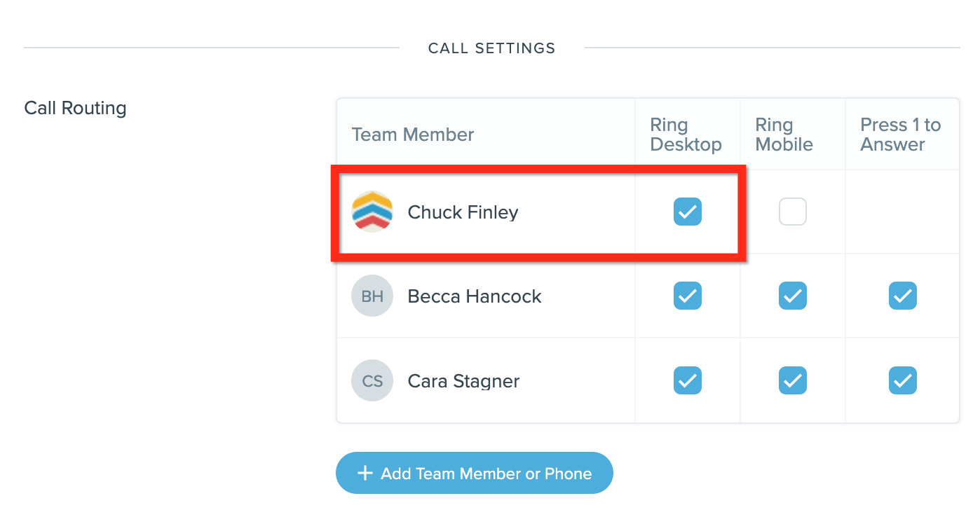
Task: Click Chuck Finley's colorful avatar icon
Action: (372, 212)
